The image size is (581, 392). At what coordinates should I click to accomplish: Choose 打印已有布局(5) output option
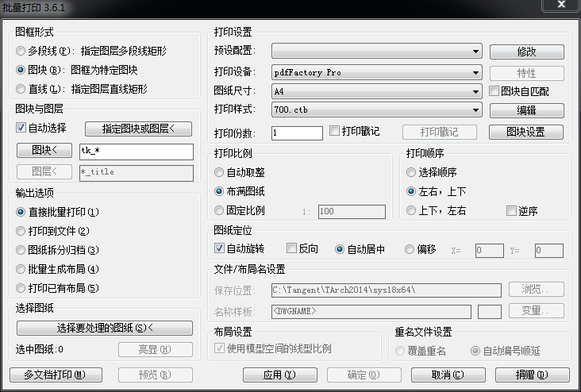pos(21,288)
